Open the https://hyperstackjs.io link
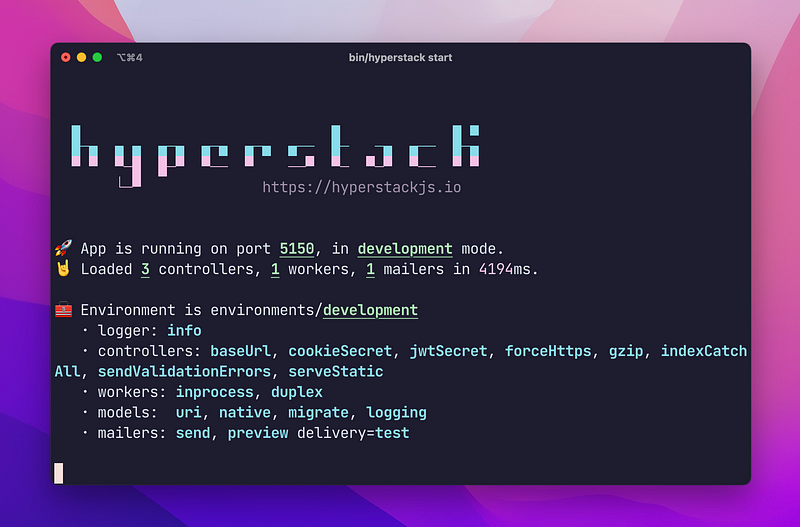800x527 pixels. [x=362, y=187]
